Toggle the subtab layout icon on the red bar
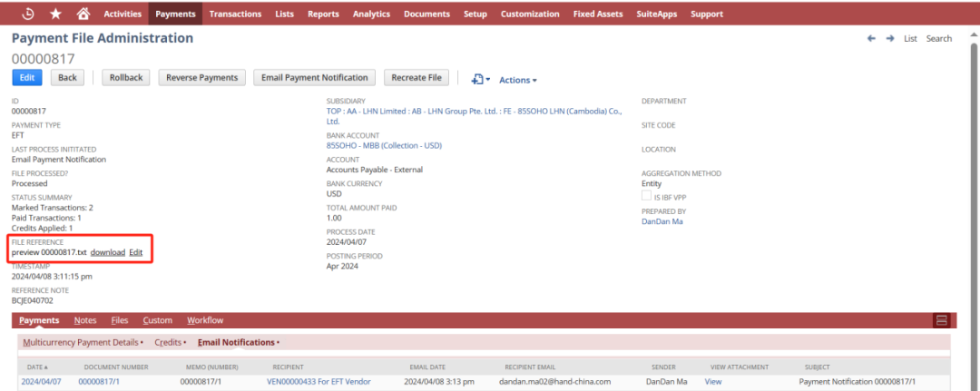The width and height of the screenshot is (980, 391). pyautogui.click(x=941, y=320)
